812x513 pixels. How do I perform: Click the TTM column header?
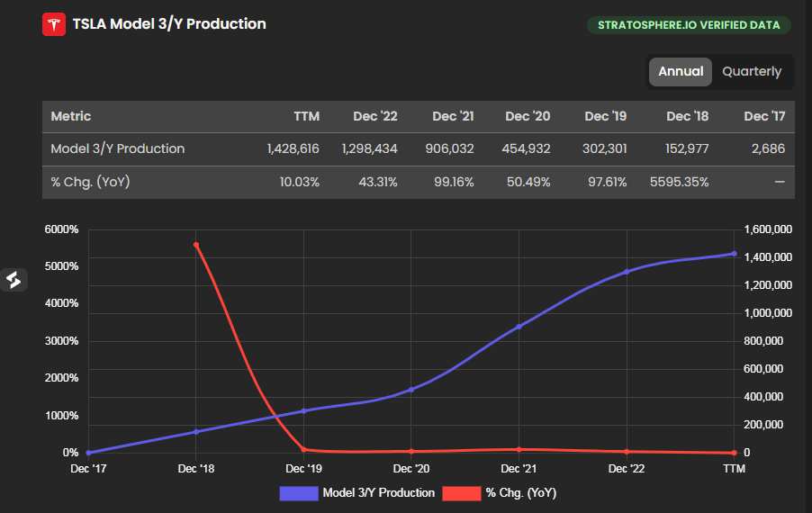coord(306,116)
